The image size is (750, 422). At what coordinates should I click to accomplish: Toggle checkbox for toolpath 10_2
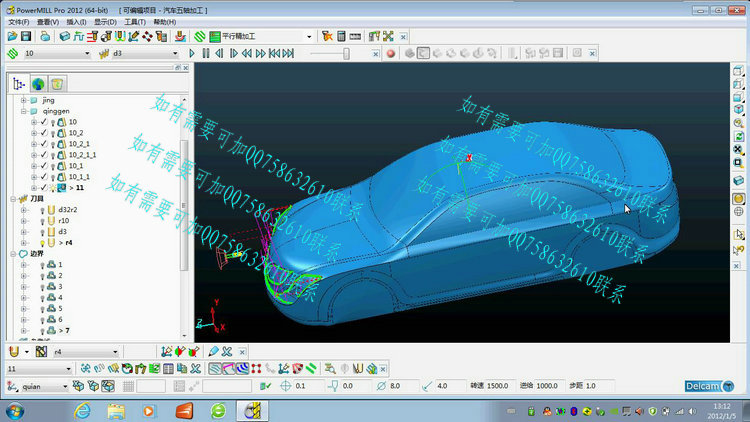coord(44,133)
